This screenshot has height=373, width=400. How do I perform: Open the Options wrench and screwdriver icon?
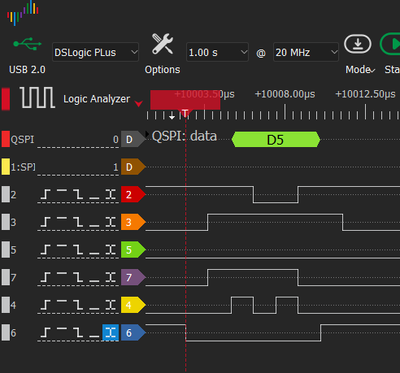(162, 44)
